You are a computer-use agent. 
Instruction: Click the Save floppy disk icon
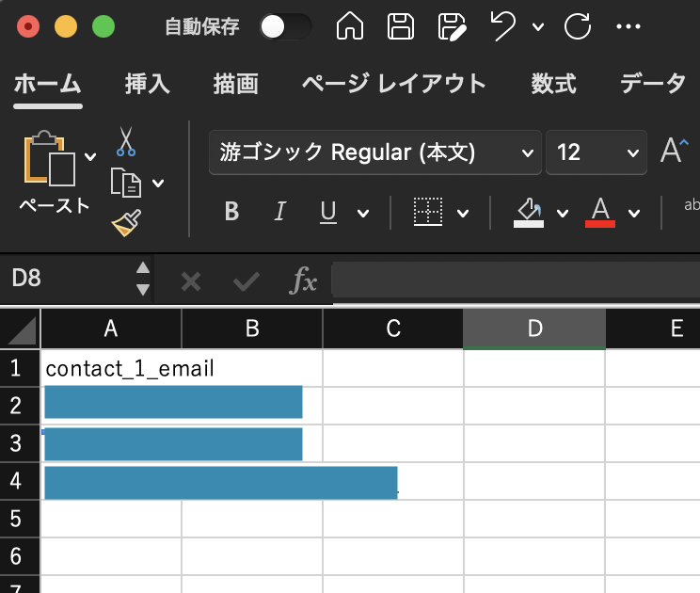(x=402, y=26)
